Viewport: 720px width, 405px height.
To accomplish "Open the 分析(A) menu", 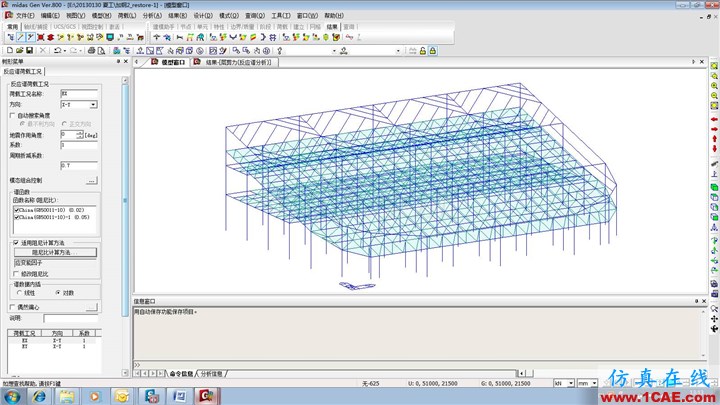I will (x=152, y=16).
